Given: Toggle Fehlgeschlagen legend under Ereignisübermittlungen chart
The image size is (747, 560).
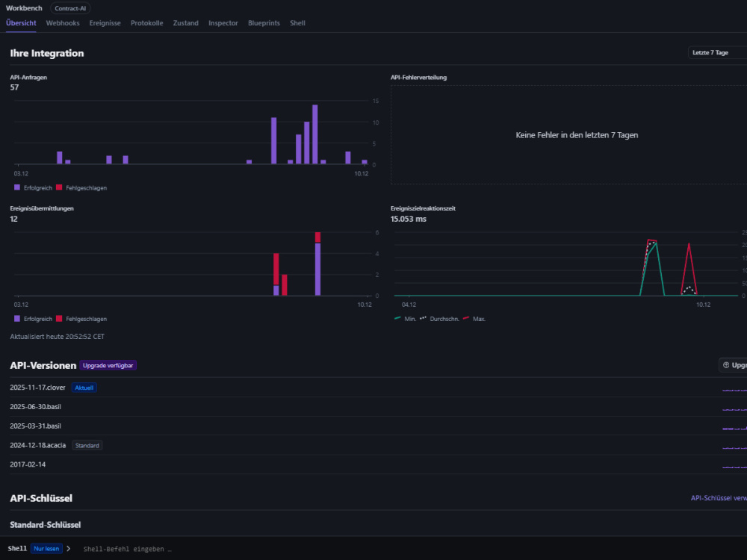Looking at the screenshot, I should (81, 319).
